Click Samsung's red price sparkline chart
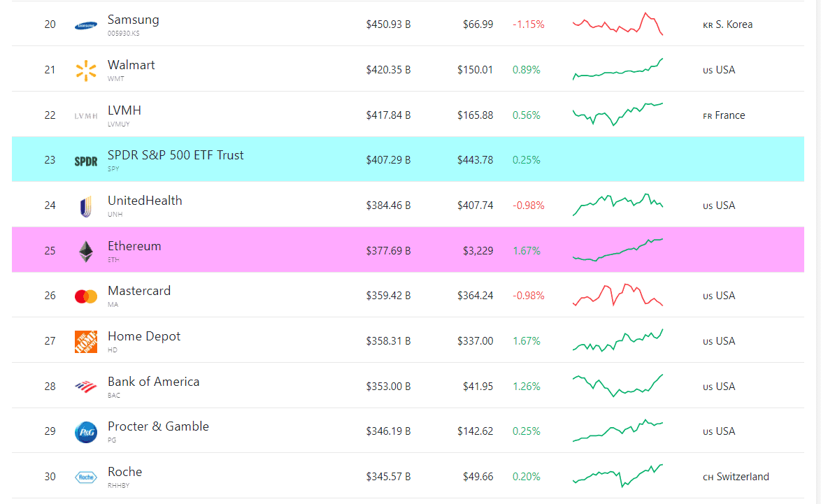 (617, 24)
